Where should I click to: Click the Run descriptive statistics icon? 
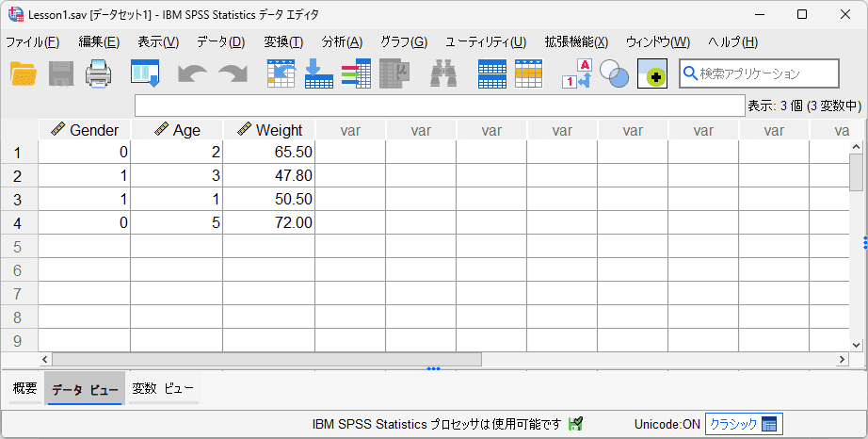(x=394, y=73)
